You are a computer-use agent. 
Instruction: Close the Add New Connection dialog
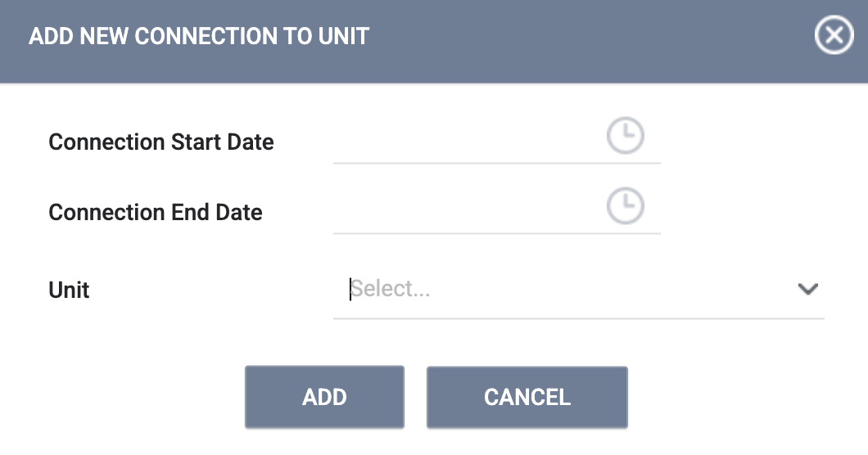click(834, 37)
